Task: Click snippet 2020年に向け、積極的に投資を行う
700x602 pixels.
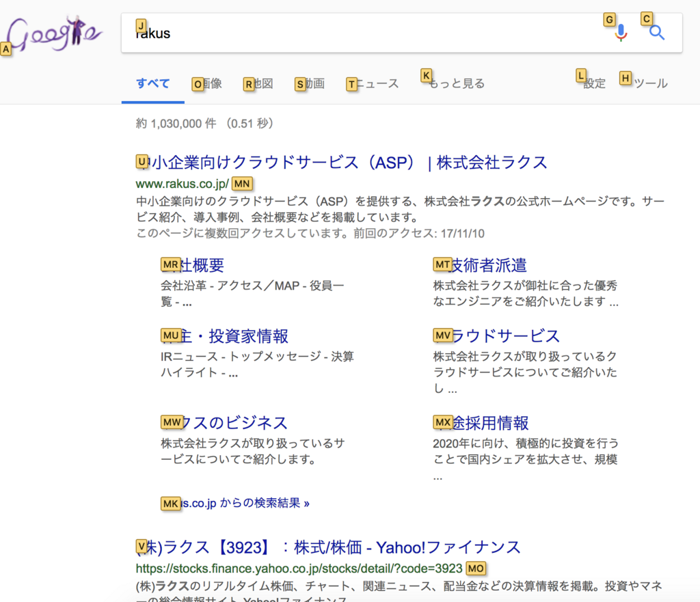Action: [526, 443]
